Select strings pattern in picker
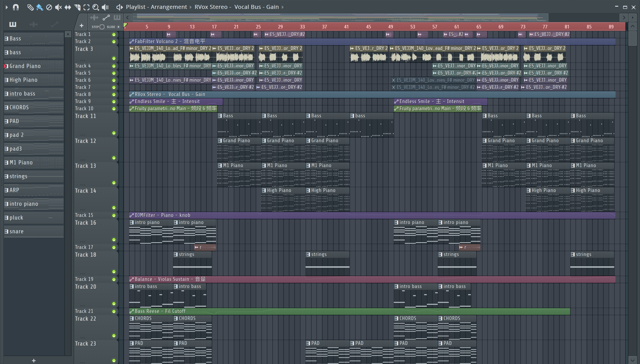This screenshot has width=640, height=364. pos(34,176)
